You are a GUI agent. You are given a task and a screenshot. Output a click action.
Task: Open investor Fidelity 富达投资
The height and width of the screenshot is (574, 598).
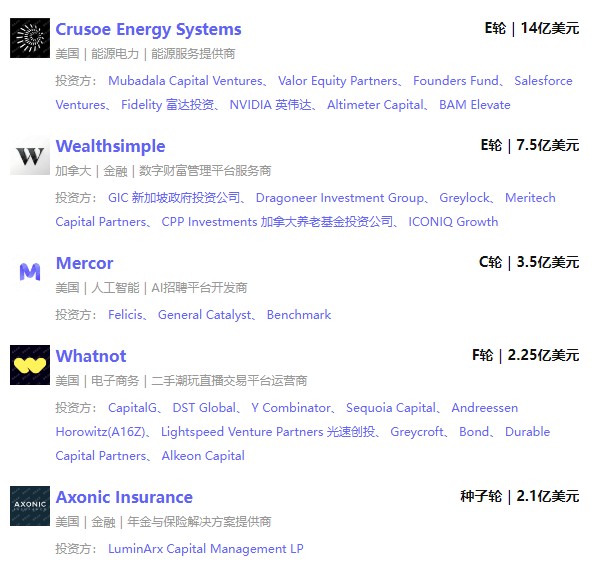(167, 105)
